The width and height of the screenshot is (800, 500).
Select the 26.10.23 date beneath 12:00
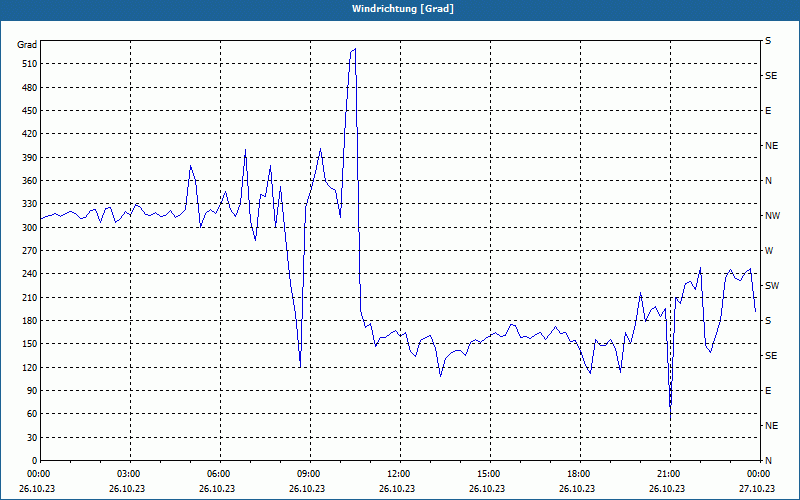tap(397, 489)
